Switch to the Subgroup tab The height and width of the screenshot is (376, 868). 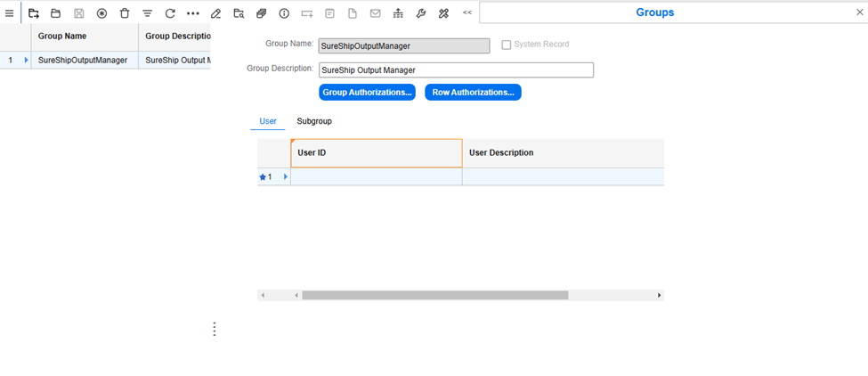(x=314, y=121)
